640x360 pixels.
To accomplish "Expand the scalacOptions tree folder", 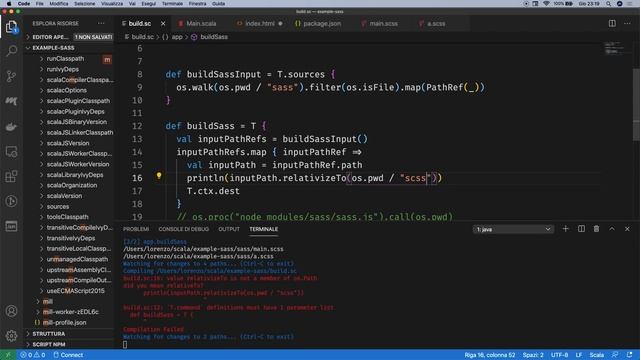I will (67, 90).
